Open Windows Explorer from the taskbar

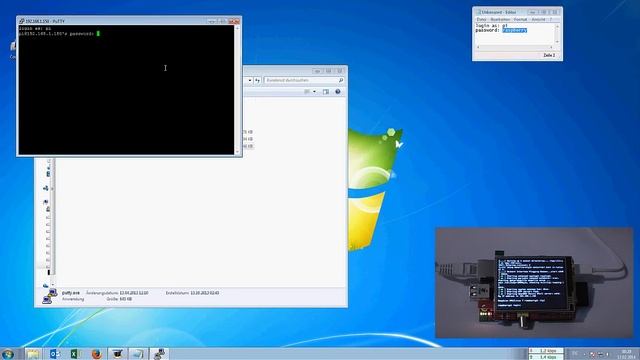[33, 353]
